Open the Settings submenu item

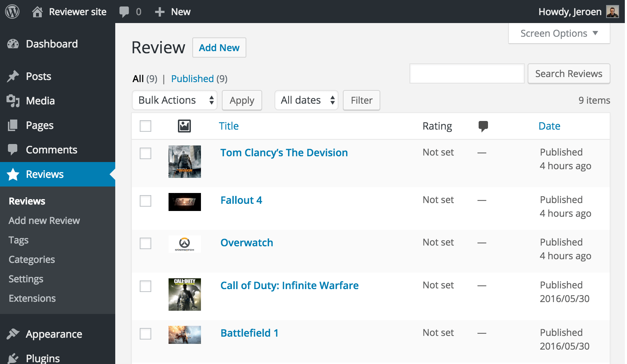[x=26, y=279]
